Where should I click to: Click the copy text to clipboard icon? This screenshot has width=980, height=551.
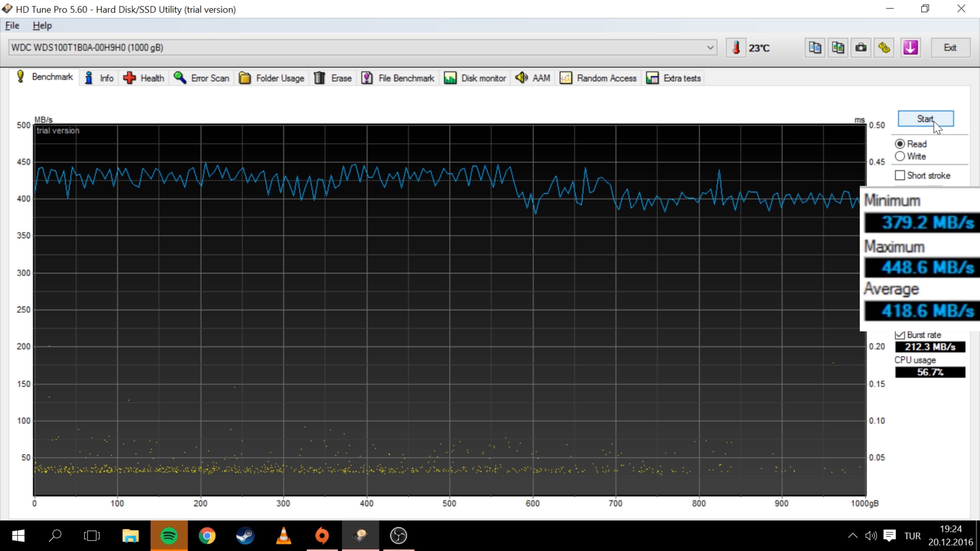coord(815,47)
